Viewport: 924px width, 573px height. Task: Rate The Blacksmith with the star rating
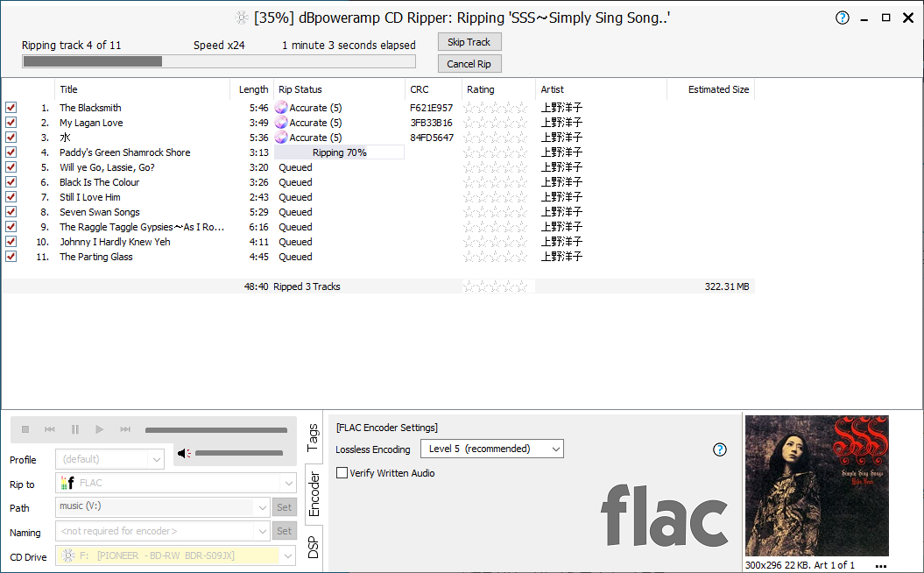(495, 107)
